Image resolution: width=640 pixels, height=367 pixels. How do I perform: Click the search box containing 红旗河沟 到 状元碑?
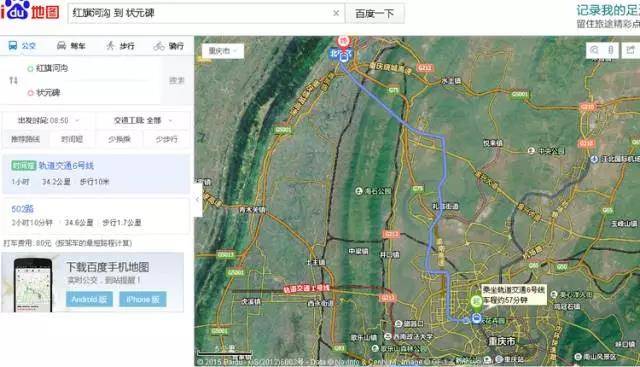click(206, 13)
